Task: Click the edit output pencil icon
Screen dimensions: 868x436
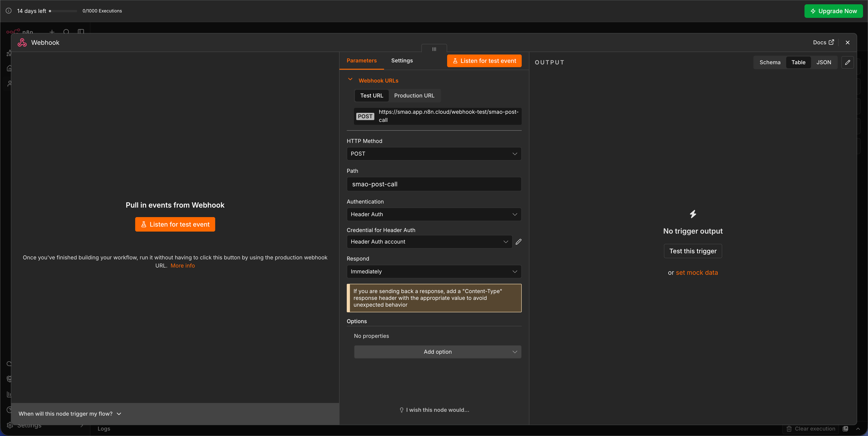Action: click(x=847, y=62)
